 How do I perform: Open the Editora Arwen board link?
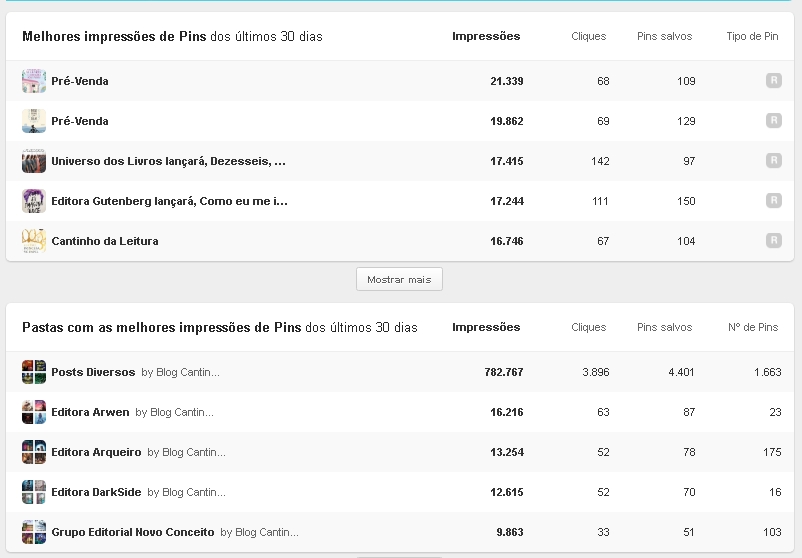(90, 412)
